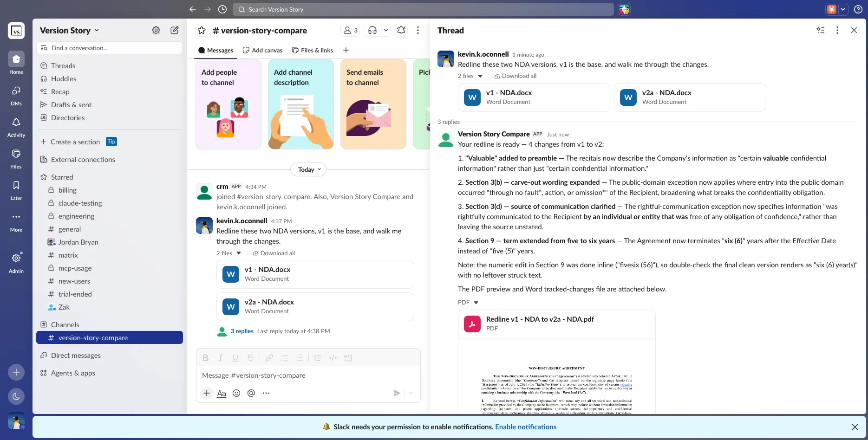868x440 pixels.
Task: Open workspace preferences gear icon
Action: [156, 30]
